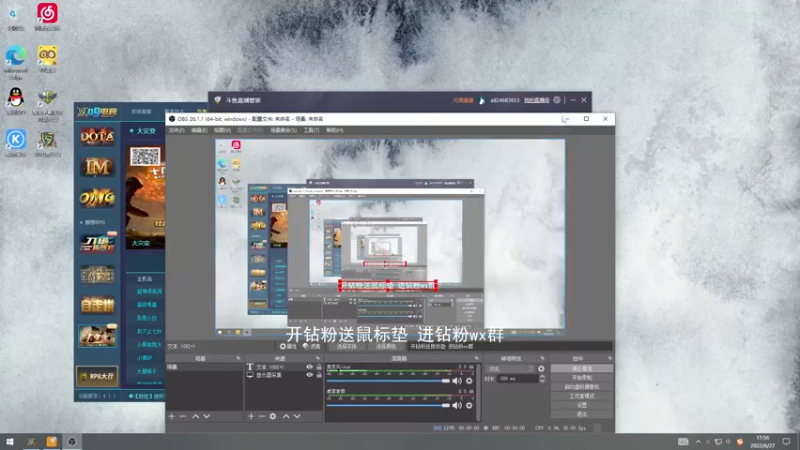Open Properties button in source toolbar
Screen dimensions: 800x450
288,346
